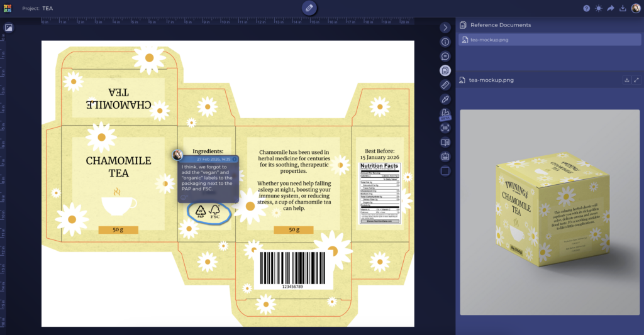Viewport: 644px width, 335px height.
Task: Click the app logo in top-left corner
Action: pos(8,8)
